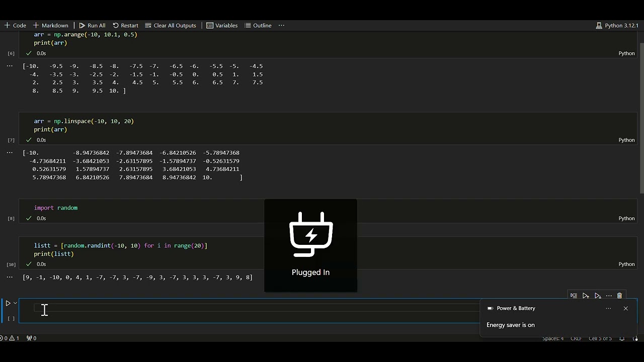The width and height of the screenshot is (644, 362).
Task: Change CRLF end of line sequence
Action: 576,338
